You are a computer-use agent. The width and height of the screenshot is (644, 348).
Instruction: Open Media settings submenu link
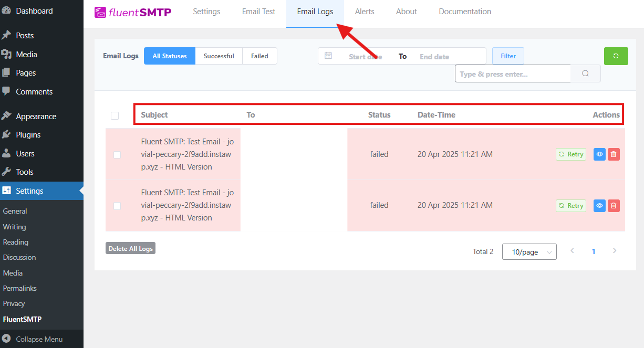tap(13, 273)
